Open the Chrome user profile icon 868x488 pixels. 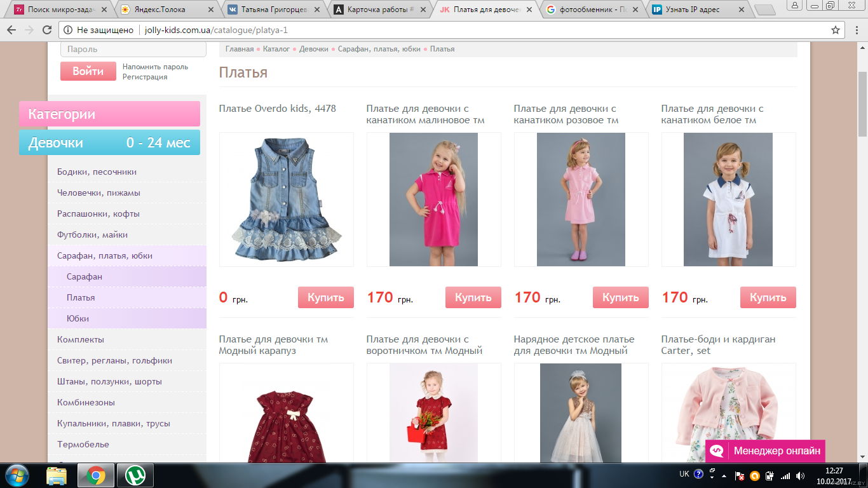pos(794,5)
